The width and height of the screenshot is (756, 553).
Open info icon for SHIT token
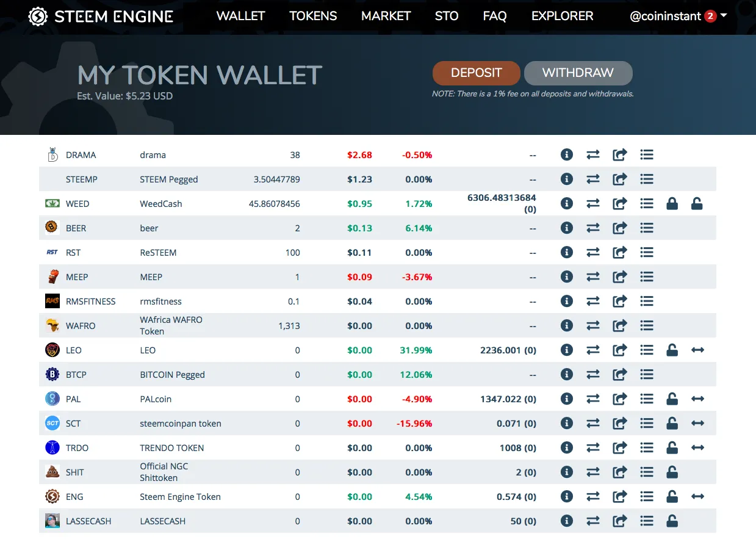point(567,472)
